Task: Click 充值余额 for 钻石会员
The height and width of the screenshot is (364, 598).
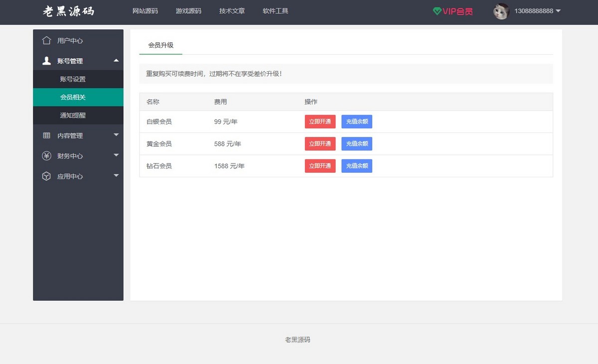Action: [357, 166]
